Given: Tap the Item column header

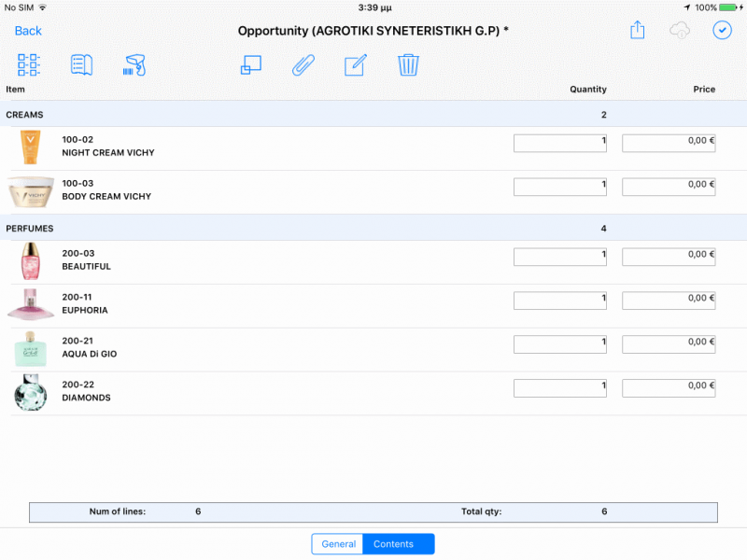Looking at the screenshot, I should pos(15,89).
